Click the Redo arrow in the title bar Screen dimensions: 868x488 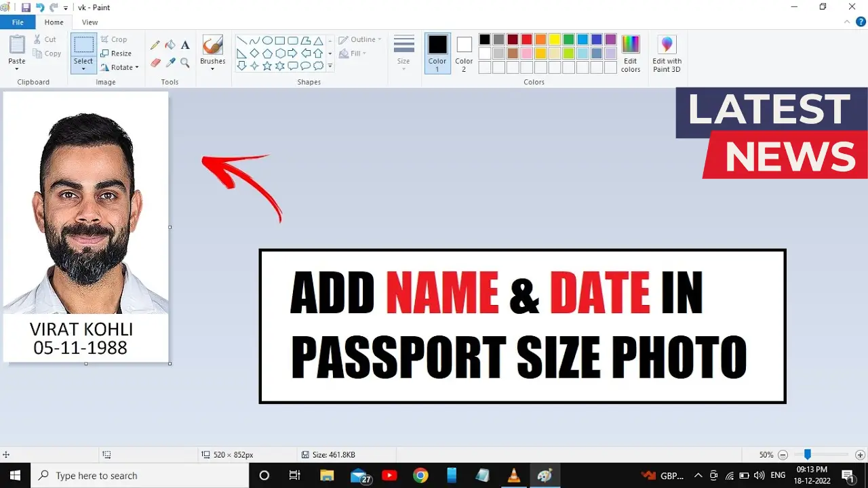pos(53,7)
